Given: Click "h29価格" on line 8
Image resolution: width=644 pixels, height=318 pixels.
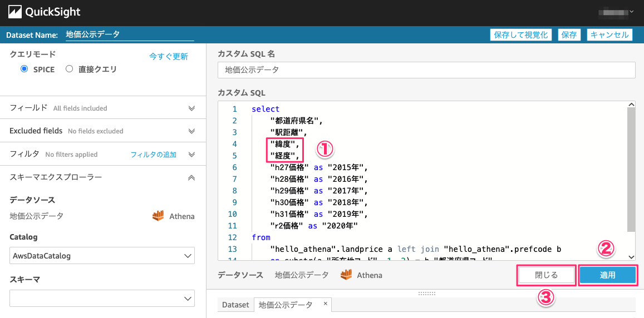Looking at the screenshot, I should 289,191.
